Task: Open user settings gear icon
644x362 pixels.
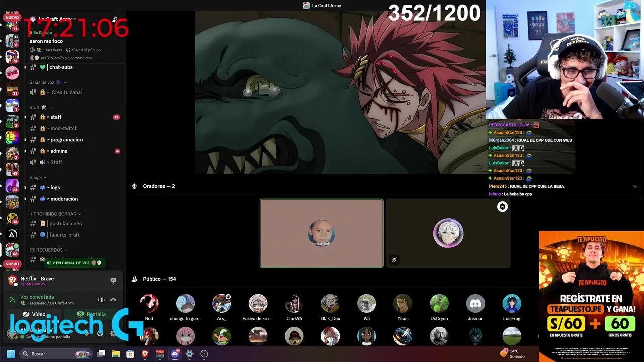Action: 113,333
